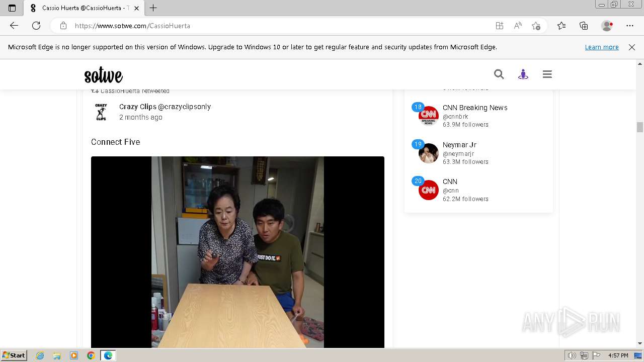Open Edge Settings and more menu
The image size is (644, 362).
pos(630,26)
